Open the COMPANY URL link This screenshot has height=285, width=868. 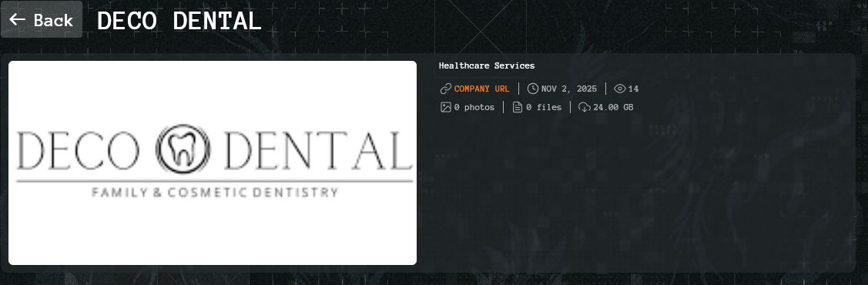tap(481, 89)
